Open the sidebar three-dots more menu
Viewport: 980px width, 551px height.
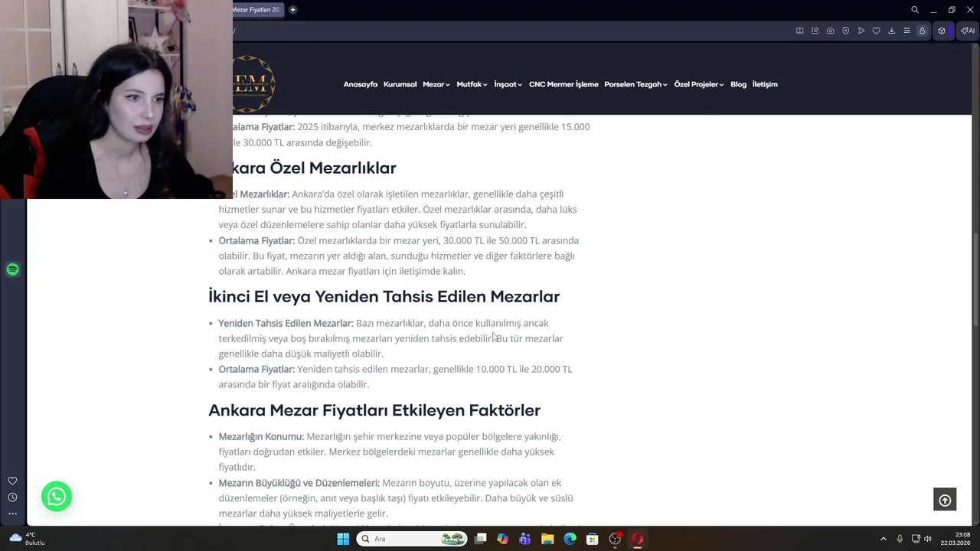[12, 514]
